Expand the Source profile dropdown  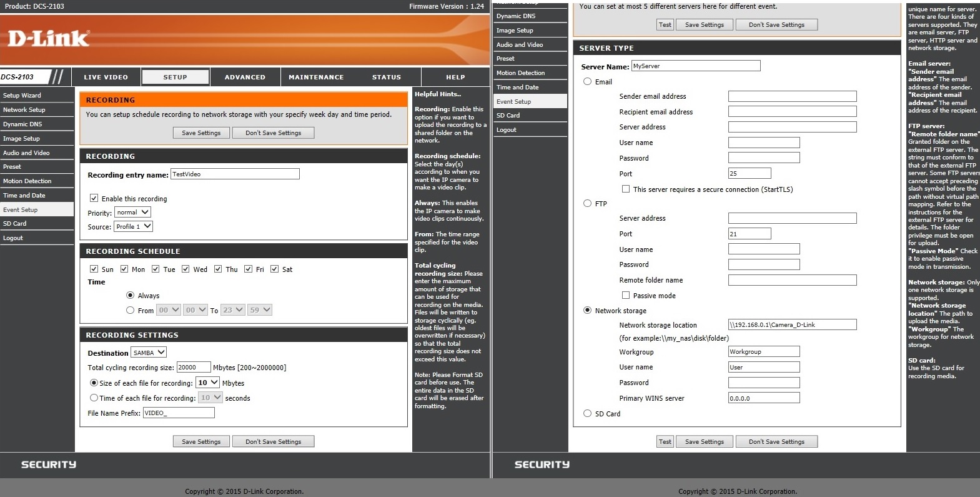tap(133, 226)
